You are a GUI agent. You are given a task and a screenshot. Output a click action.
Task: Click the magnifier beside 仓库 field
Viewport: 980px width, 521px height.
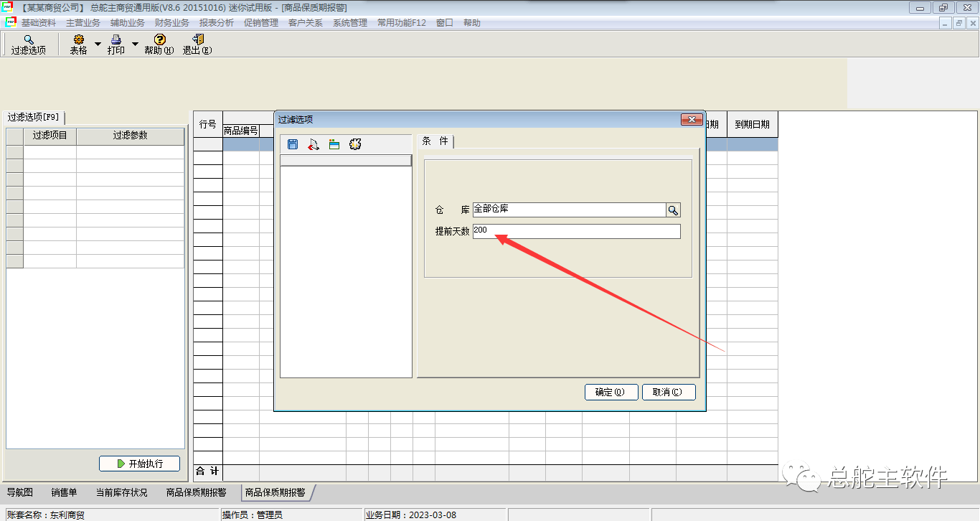coord(674,210)
